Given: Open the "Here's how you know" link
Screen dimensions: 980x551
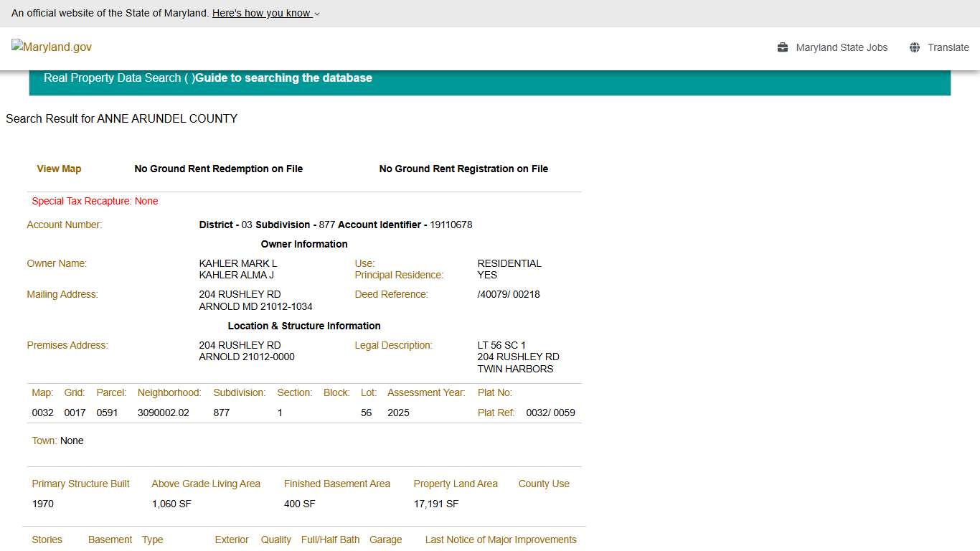Looking at the screenshot, I should click(x=262, y=13).
